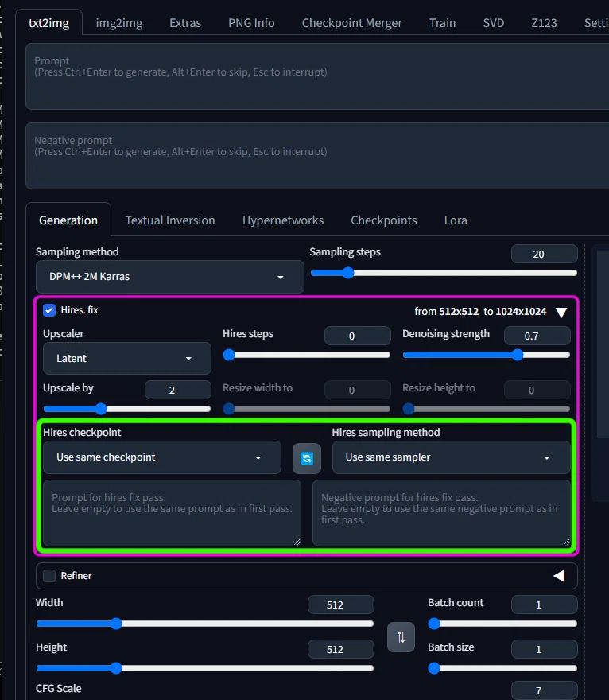Open the Upscaler dropdown set to Latent
This screenshot has width=609, height=700.
click(126, 359)
